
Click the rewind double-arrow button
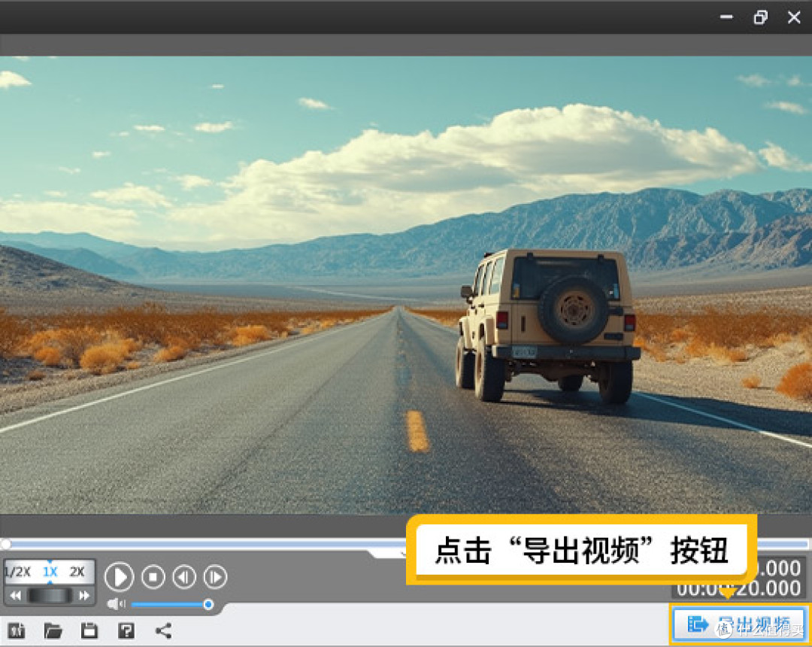(x=16, y=596)
